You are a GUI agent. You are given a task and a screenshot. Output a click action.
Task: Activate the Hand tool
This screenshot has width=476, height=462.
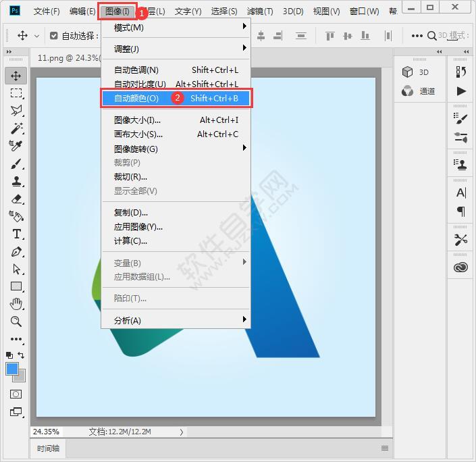coord(16,304)
